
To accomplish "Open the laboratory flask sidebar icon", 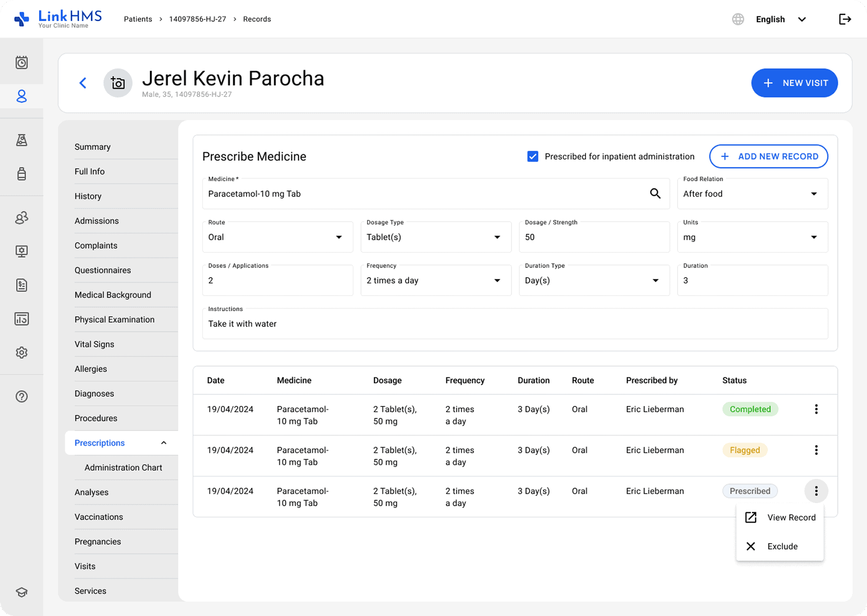I will tap(22, 140).
